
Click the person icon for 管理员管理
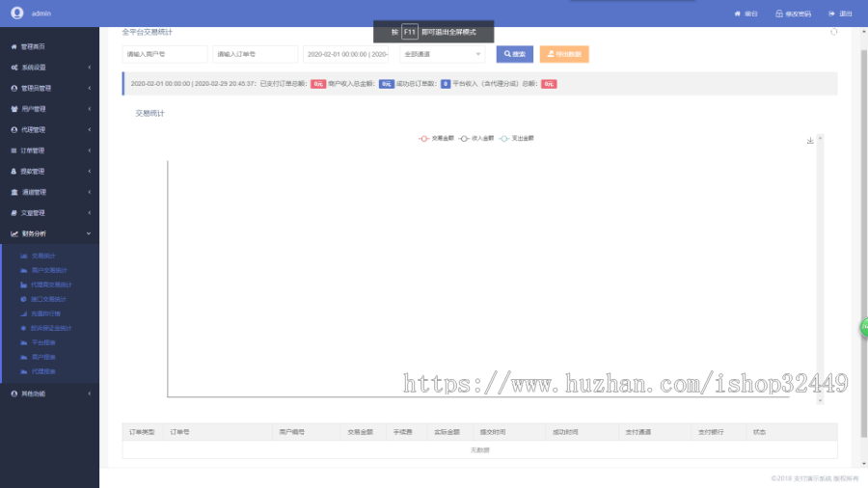tap(14, 89)
